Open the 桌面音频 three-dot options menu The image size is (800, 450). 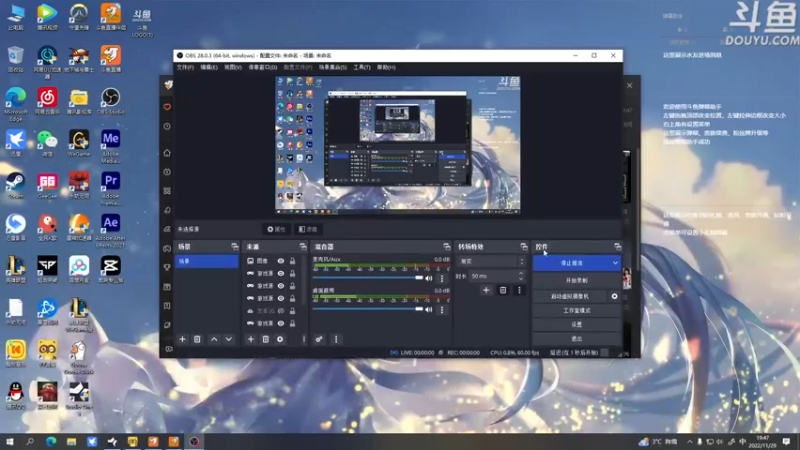tap(442, 309)
